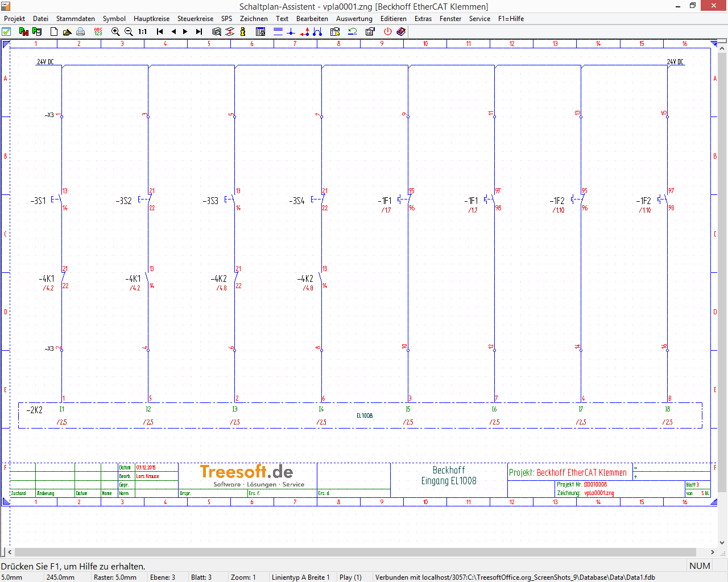
Task: Open the F1=Hilfe menu
Action: 511,19
